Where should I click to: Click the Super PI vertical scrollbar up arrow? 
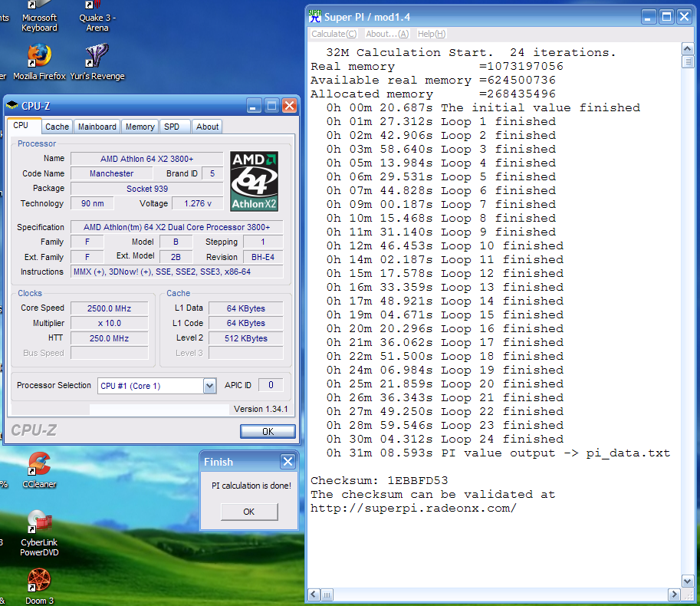[x=688, y=48]
